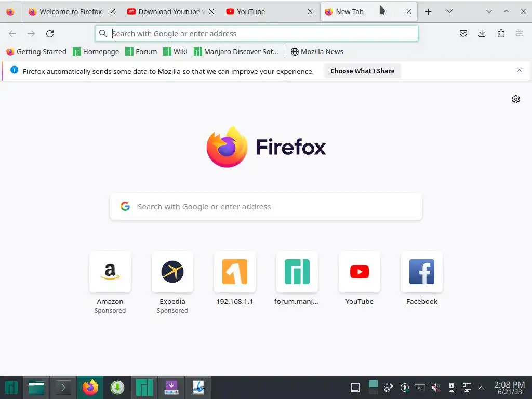Select the New Tab tab
This screenshot has width=532, height=399.
(x=368, y=11)
